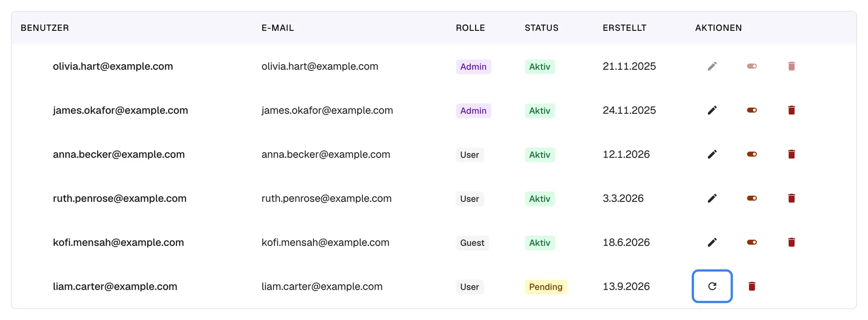
Task: Click the ROLLE column header
Action: tap(471, 28)
